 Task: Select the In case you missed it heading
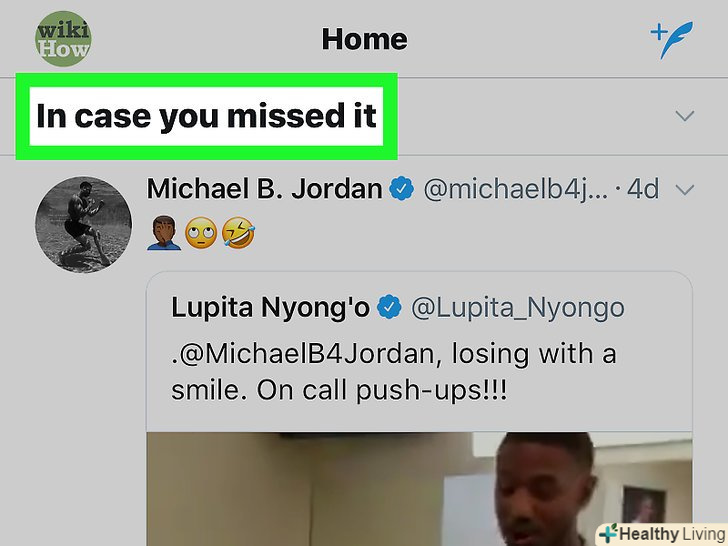pos(206,116)
